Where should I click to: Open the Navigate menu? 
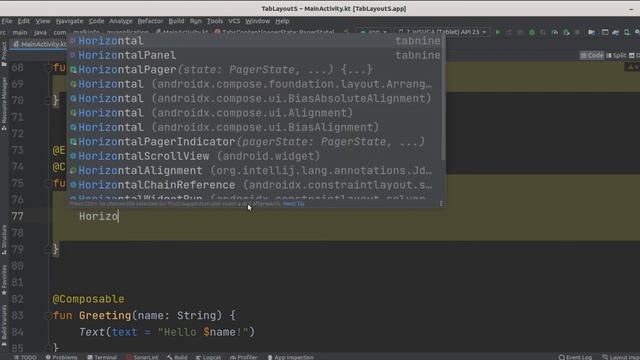click(x=69, y=21)
